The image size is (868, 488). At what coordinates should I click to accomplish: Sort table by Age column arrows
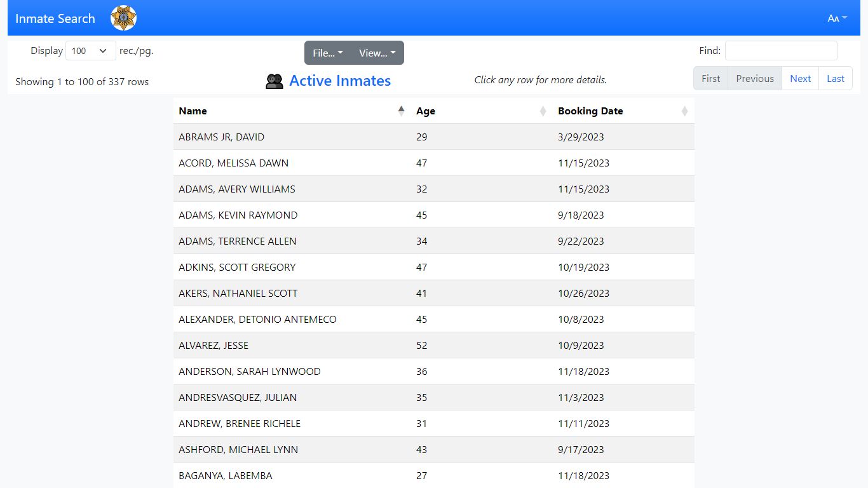click(543, 111)
